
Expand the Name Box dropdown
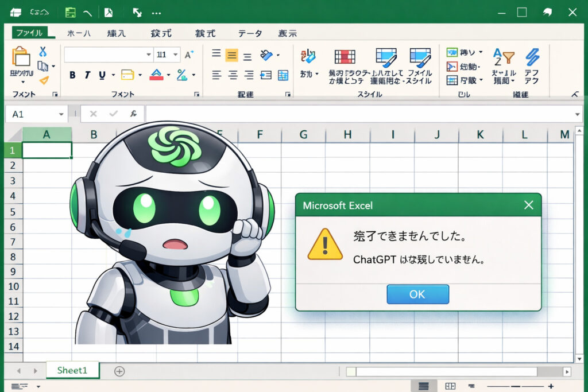click(61, 114)
